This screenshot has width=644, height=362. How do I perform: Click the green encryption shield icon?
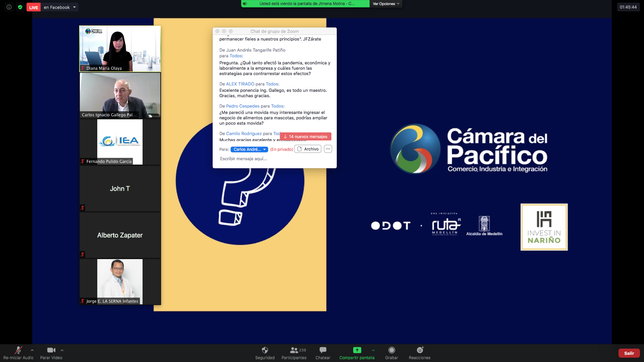coord(20,7)
